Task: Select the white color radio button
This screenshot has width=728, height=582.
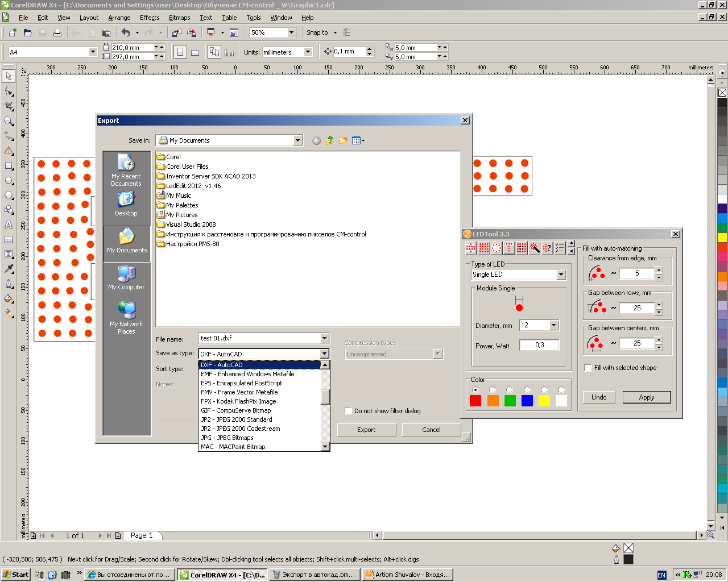Action: click(561, 390)
